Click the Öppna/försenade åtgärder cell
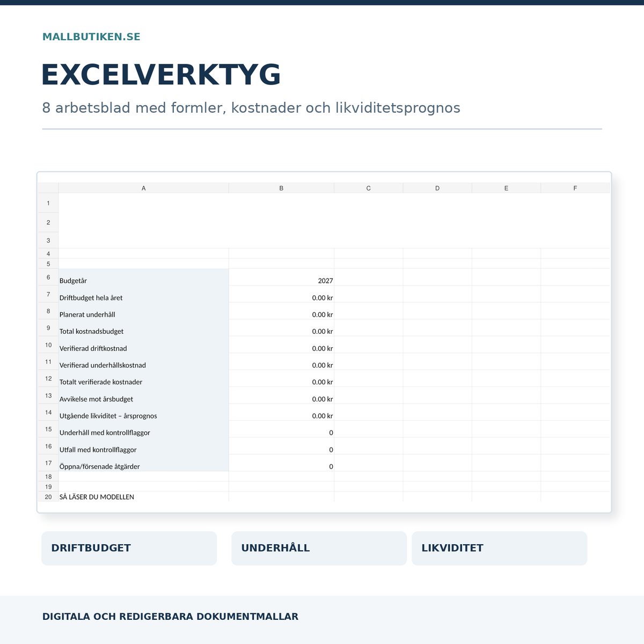 coord(143,463)
